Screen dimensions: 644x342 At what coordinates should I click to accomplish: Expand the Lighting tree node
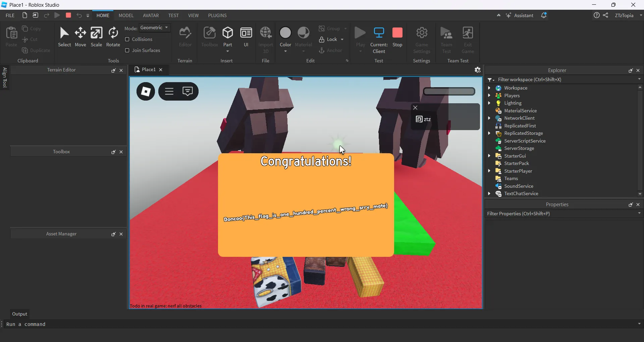(489, 103)
